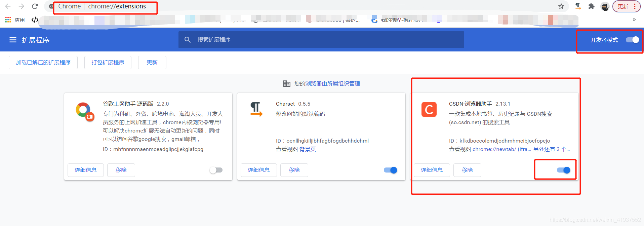Click the Charset 0.5.5 title text
This screenshot has width=644, height=226.
[x=293, y=104]
